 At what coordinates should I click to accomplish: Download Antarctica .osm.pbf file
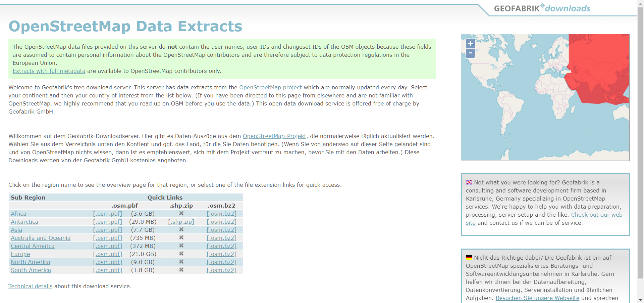(108, 222)
